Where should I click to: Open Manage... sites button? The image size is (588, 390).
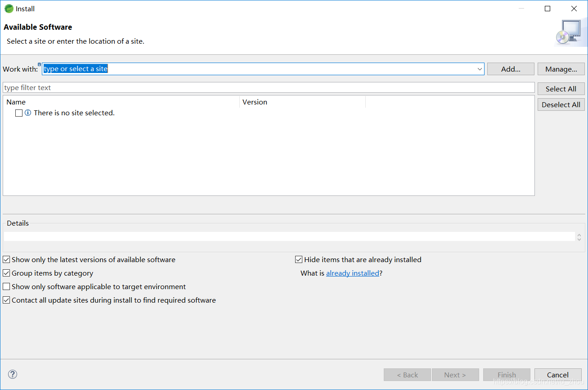pyautogui.click(x=561, y=69)
